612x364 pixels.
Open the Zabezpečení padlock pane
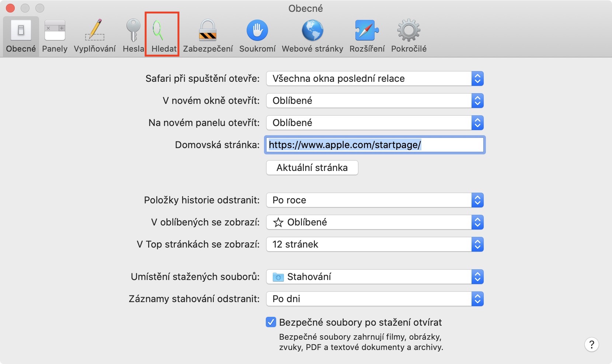[208, 36]
